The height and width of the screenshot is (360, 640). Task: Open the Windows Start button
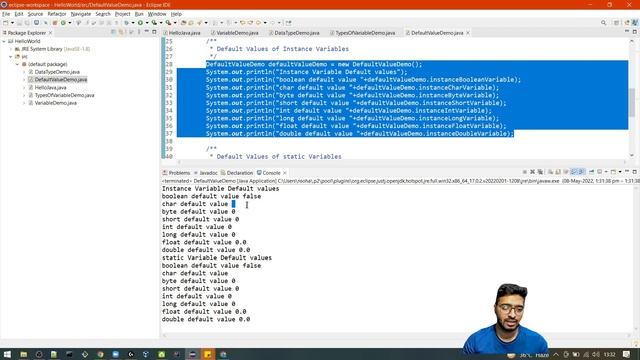(7, 354)
